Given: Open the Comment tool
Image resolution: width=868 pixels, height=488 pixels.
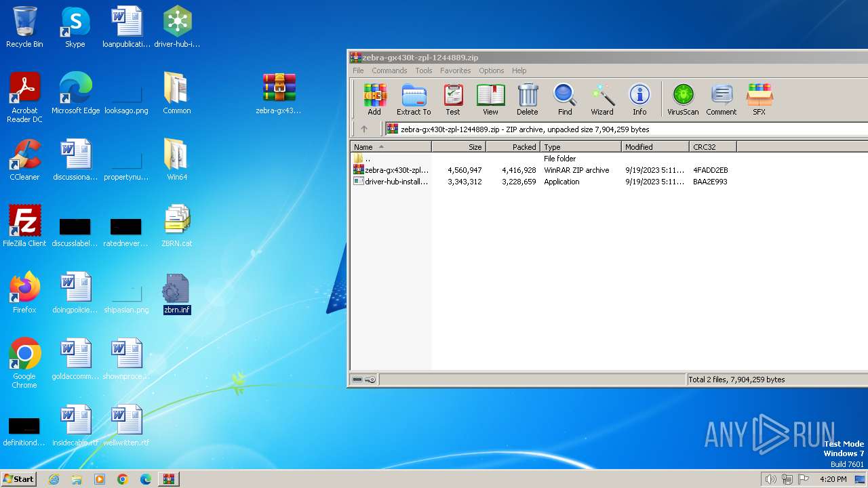Looking at the screenshot, I should (x=722, y=100).
